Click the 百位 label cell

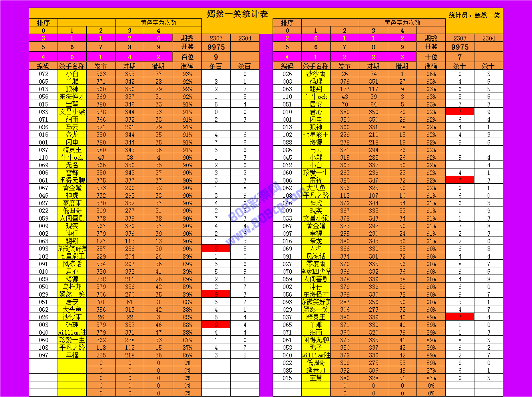tap(187, 57)
